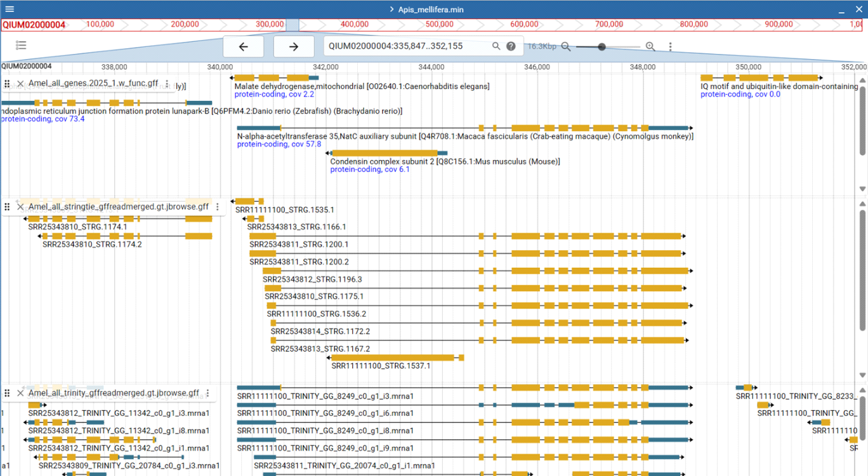
Task: Click the search magnifier in the location box
Action: point(496,46)
